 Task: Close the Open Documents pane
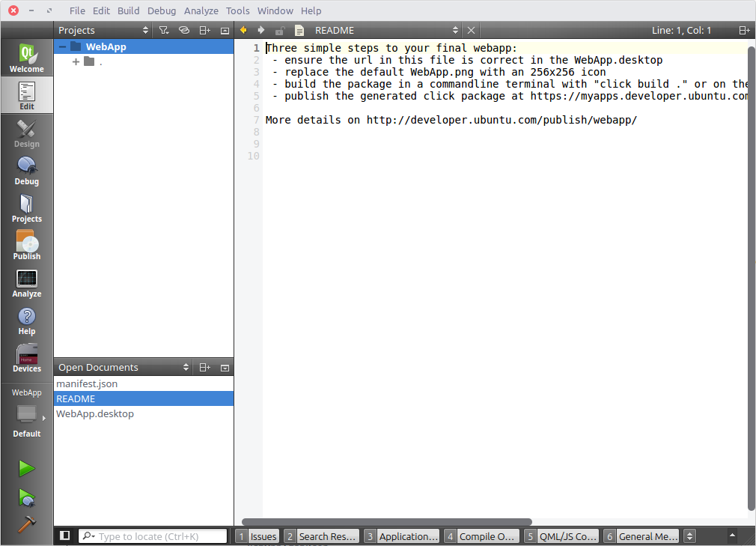pyautogui.click(x=225, y=368)
